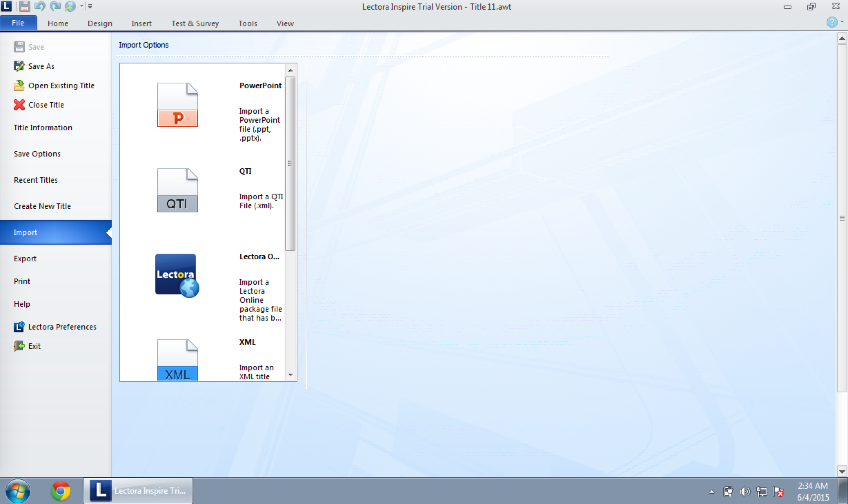The image size is (848, 504).
Task: Click the Save As label
Action: tap(41, 66)
